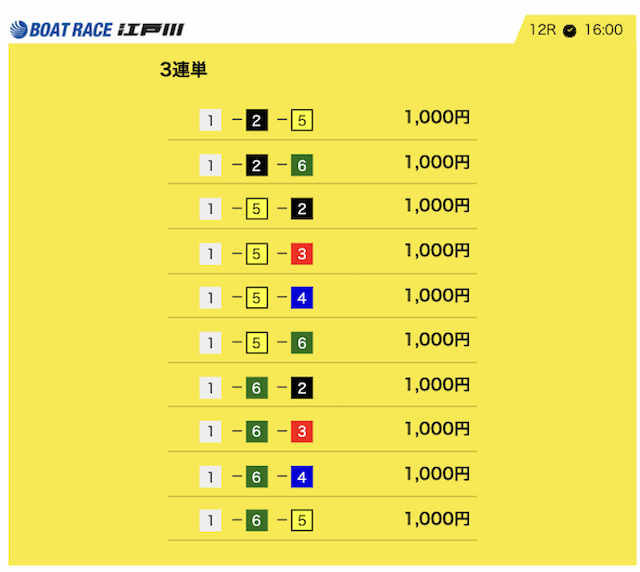Select the 12R race label

pos(543,30)
